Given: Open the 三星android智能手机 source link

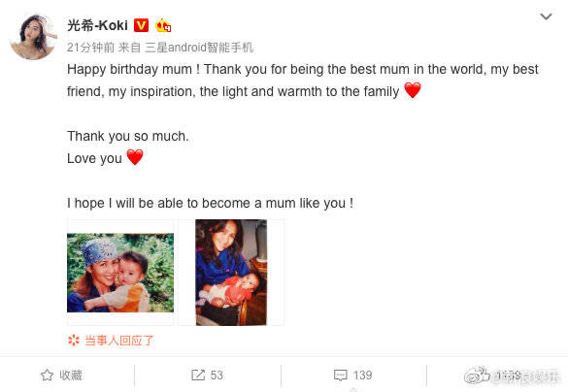Looking at the screenshot, I should pyautogui.click(x=199, y=48).
